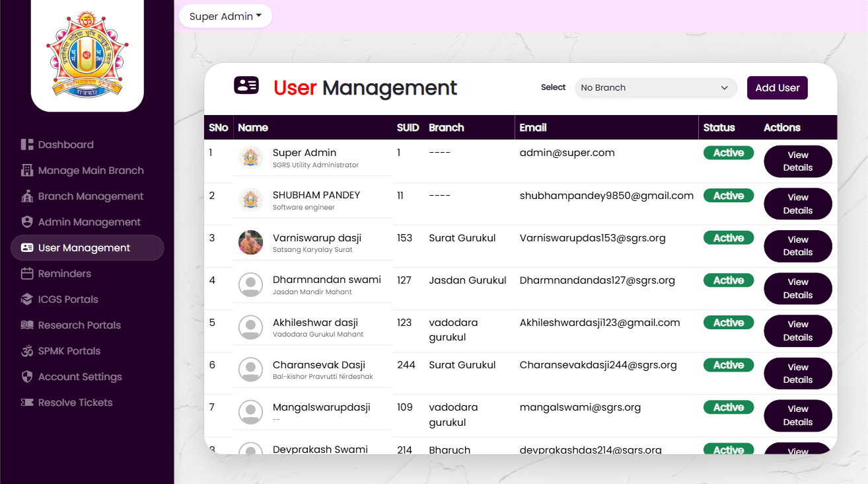Click Active status badge for Super Admin
868x484 pixels.
tap(728, 153)
